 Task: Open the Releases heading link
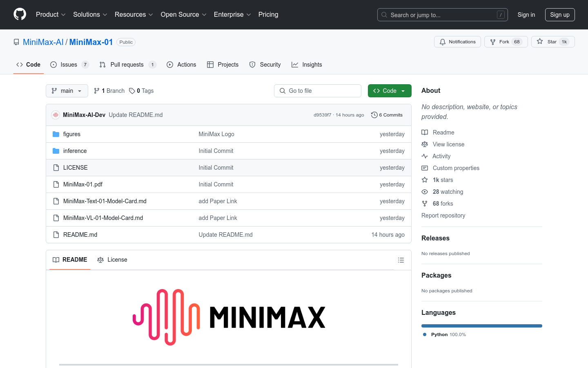coord(435,238)
